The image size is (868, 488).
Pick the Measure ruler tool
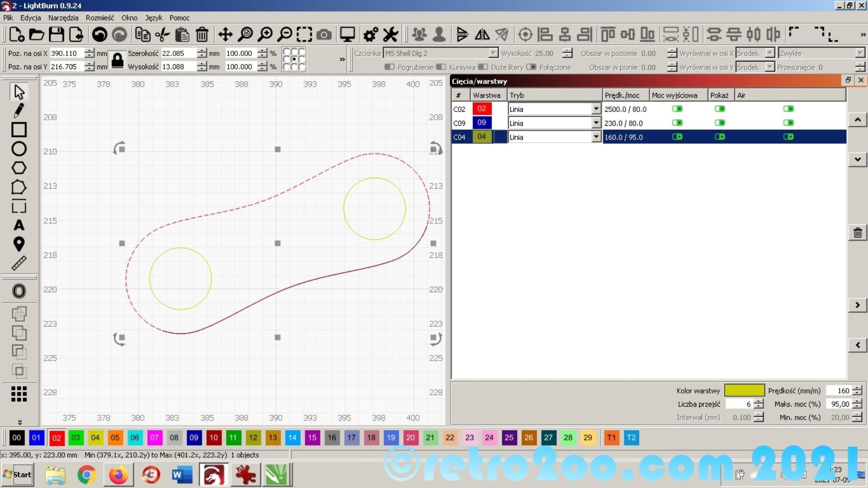19,263
